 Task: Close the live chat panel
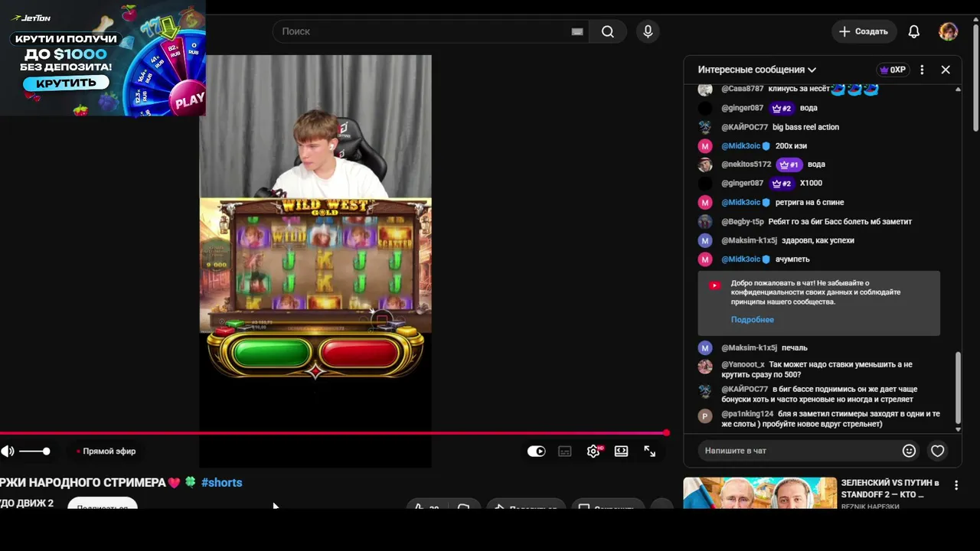pos(946,70)
